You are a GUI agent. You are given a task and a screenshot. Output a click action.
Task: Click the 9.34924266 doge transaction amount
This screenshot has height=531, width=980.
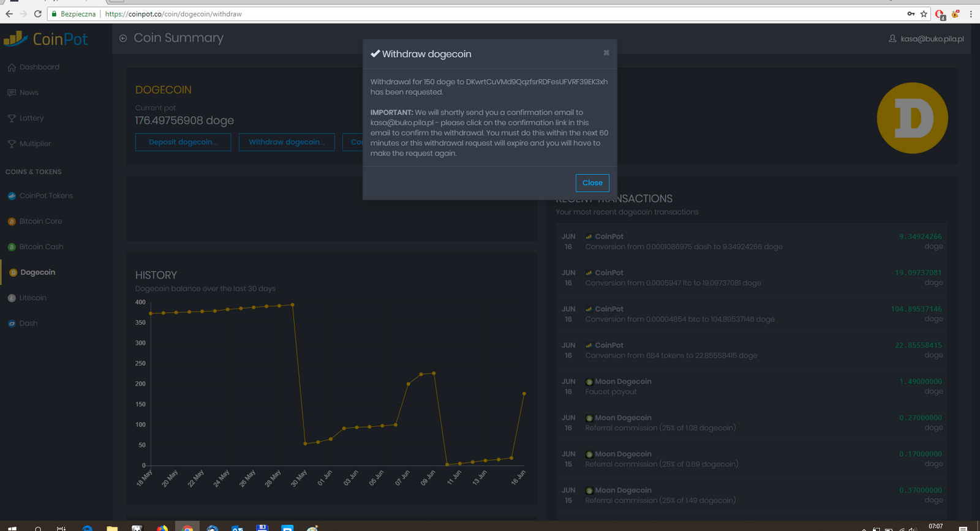(x=921, y=236)
